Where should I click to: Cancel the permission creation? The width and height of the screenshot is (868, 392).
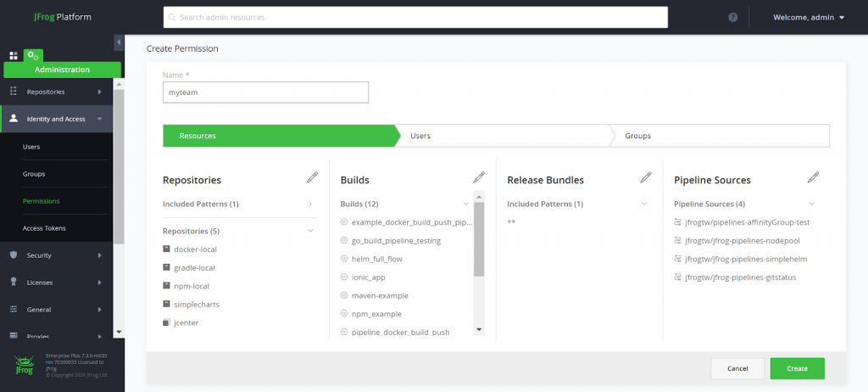pyautogui.click(x=737, y=368)
